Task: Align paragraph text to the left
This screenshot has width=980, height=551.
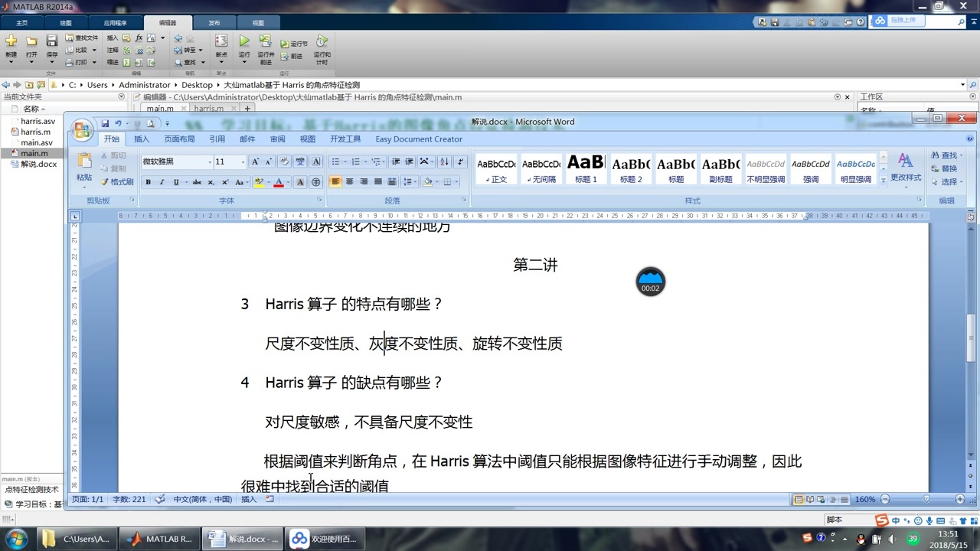Action: (x=335, y=182)
